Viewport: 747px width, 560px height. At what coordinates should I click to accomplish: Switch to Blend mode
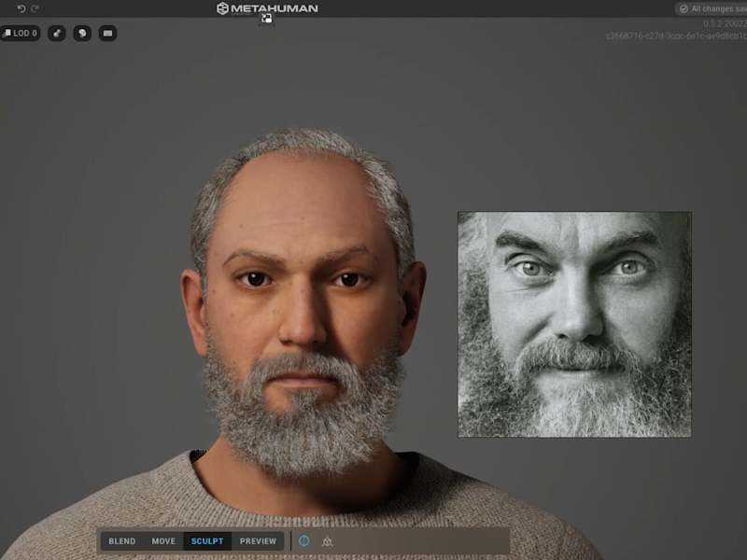click(122, 541)
